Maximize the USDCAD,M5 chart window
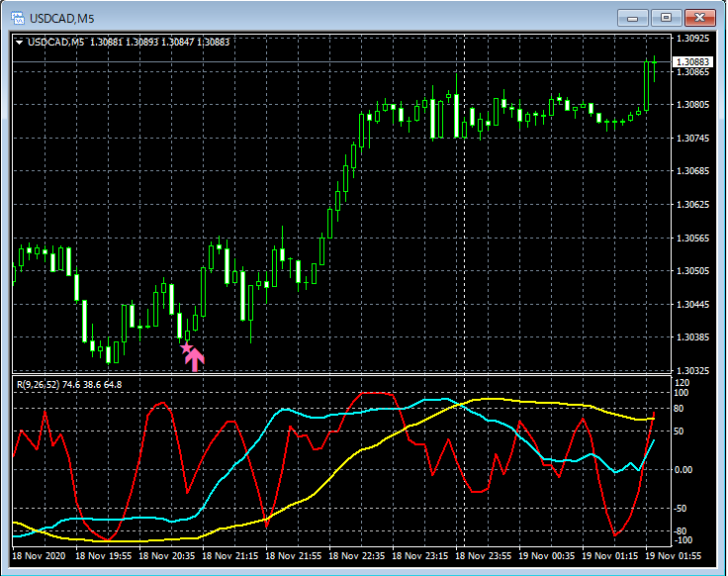The width and height of the screenshot is (728, 576). (666, 17)
